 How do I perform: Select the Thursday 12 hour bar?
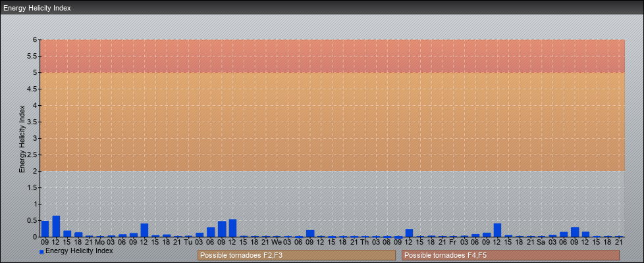[x=409, y=233]
